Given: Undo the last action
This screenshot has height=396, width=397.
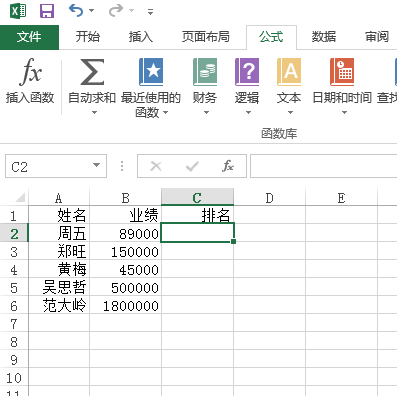Looking at the screenshot, I should [76, 11].
